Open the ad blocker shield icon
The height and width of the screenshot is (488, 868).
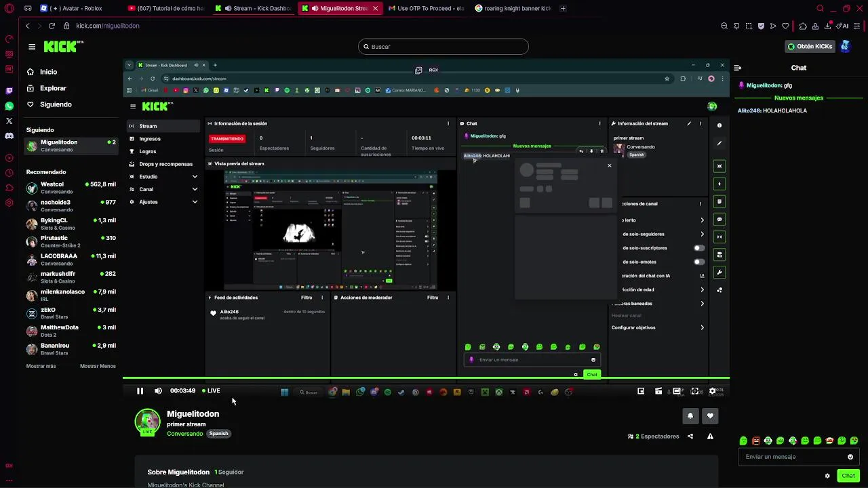pos(761,26)
